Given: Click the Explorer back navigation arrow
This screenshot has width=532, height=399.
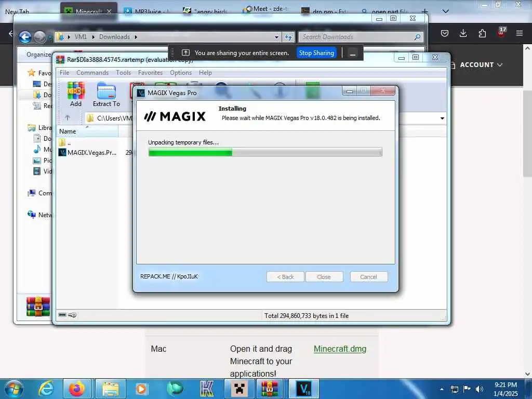Looking at the screenshot, I should pyautogui.click(x=25, y=37).
